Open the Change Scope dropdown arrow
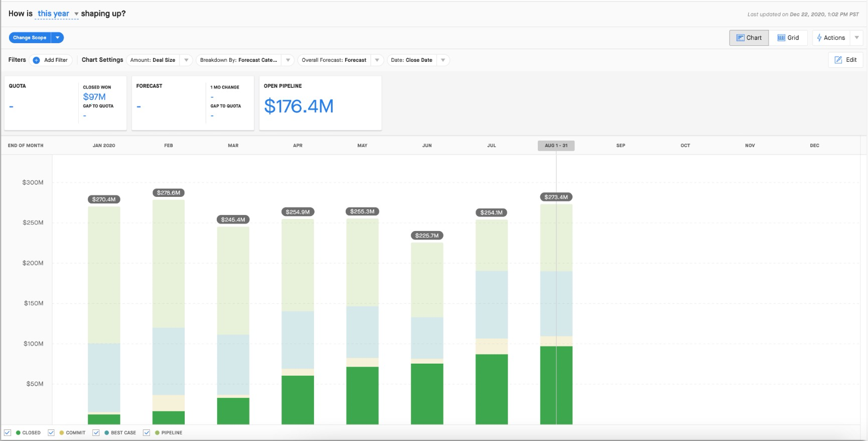The image size is (868, 441). point(58,38)
